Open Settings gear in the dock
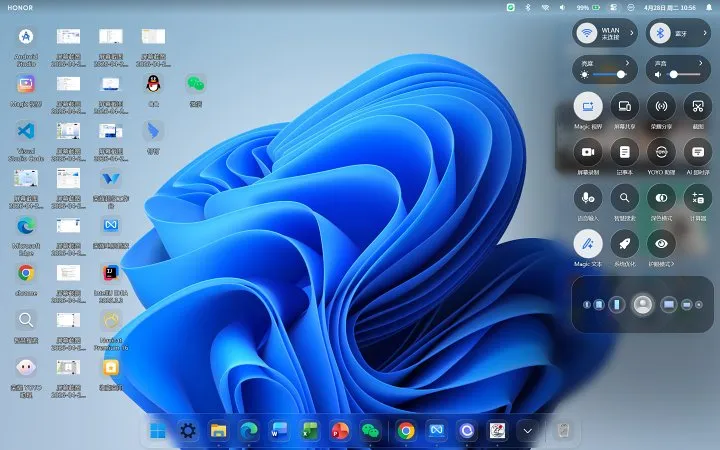720x450 pixels. 188,431
